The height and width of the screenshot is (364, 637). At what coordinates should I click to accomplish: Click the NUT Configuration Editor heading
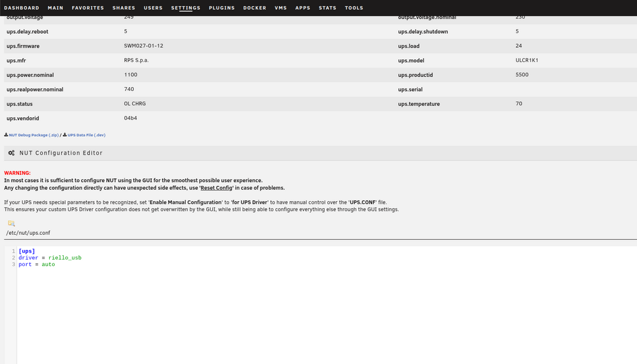click(x=61, y=153)
